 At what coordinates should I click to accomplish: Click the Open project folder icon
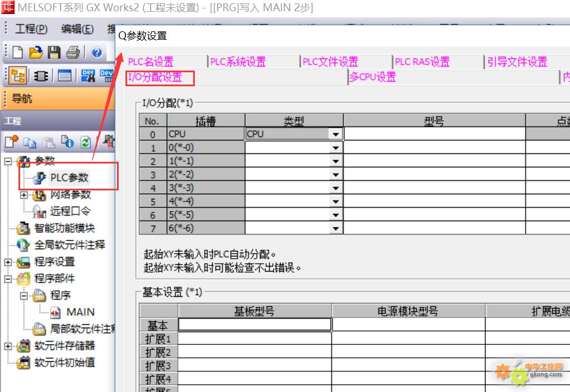[35, 53]
